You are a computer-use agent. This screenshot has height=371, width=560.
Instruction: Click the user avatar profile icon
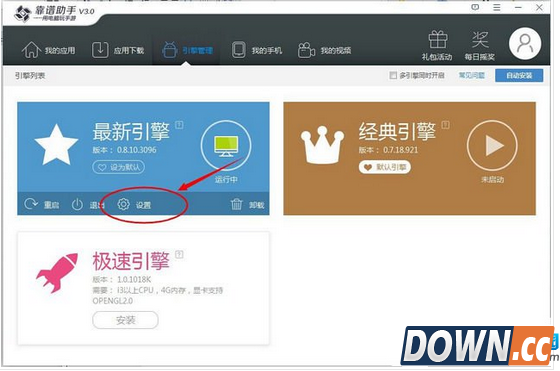(525, 44)
